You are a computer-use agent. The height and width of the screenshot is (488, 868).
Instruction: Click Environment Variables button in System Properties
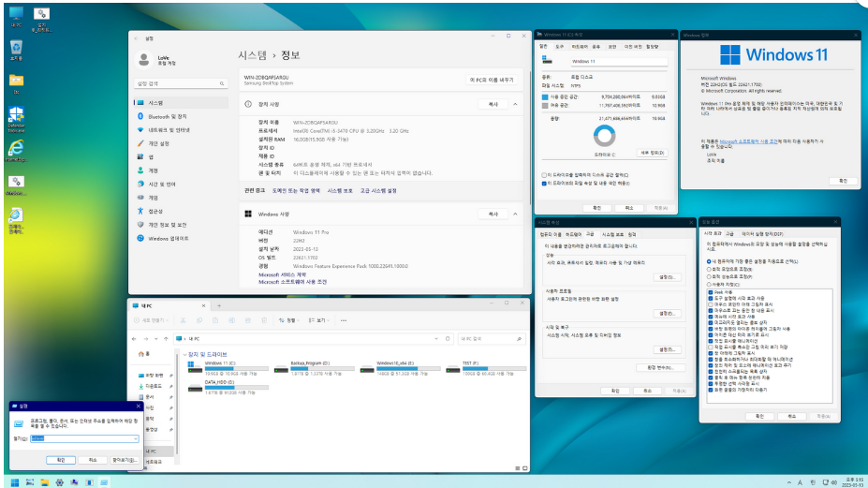661,368
